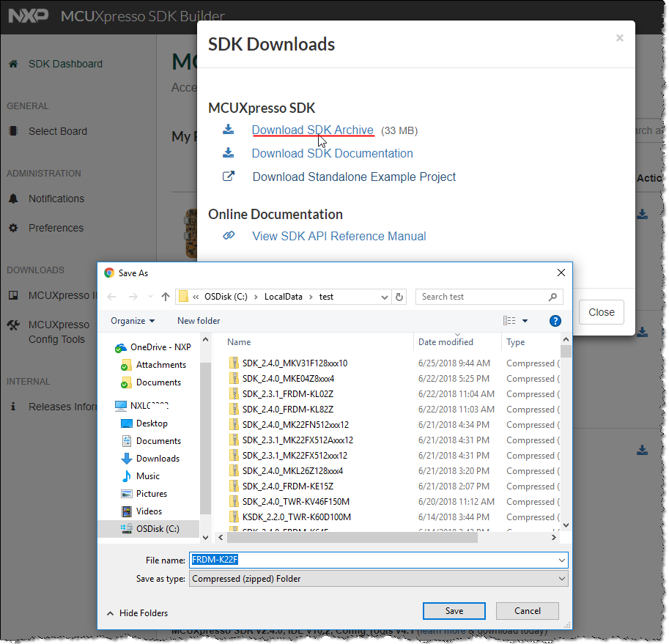The width and height of the screenshot is (669, 644).
Task: Expand the address bar path dropdown
Action: (x=385, y=297)
